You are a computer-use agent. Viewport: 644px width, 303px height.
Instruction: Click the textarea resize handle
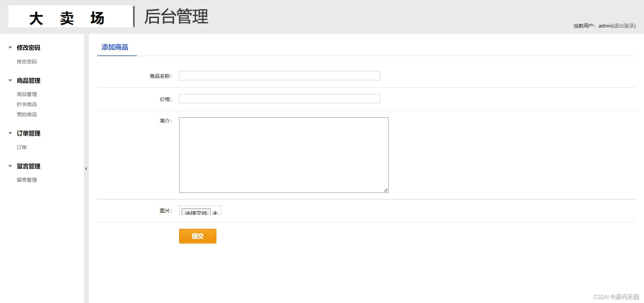point(386,190)
